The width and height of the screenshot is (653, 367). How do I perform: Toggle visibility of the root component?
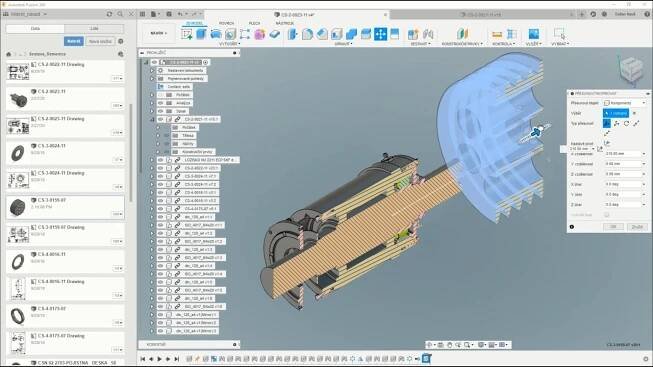pos(155,62)
